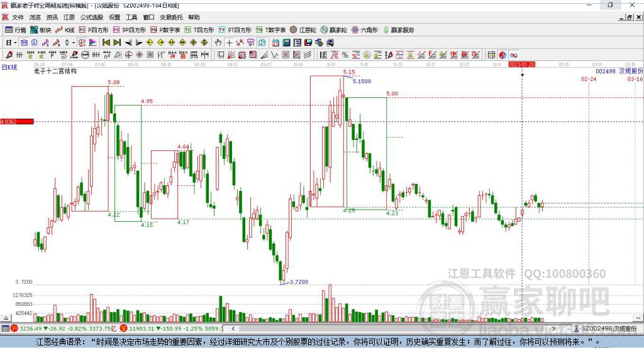Select the hand pan tool
Image resolution: width=644 pixels, height=348 pixels.
(x=218, y=42)
